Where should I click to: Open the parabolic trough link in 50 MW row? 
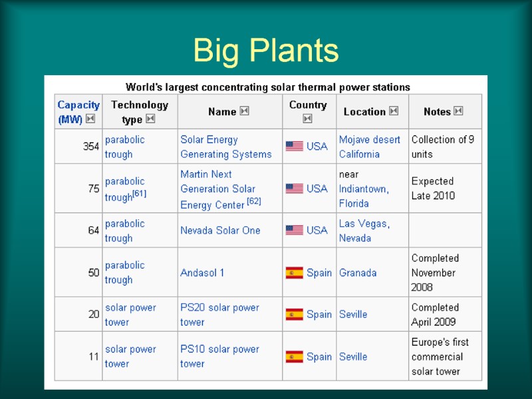coord(124,273)
